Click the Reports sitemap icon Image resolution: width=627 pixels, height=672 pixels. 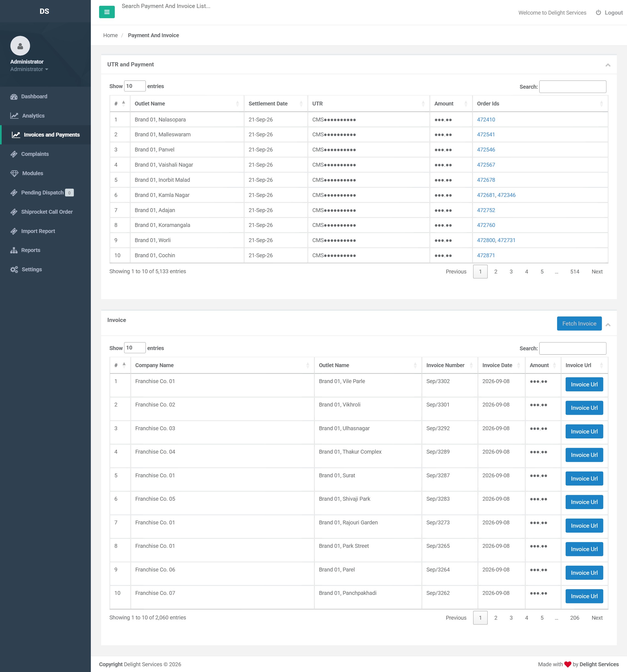tap(14, 250)
